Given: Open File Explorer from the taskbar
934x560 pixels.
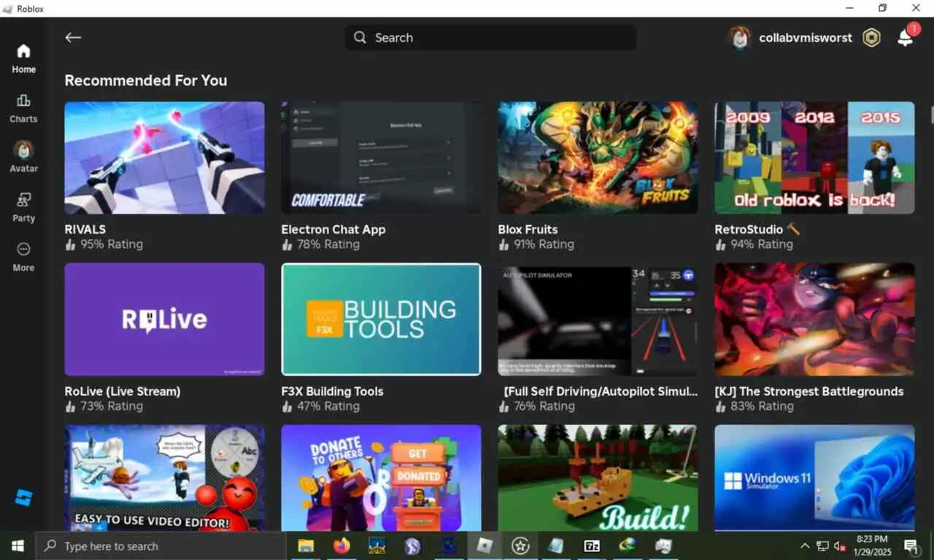Looking at the screenshot, I should (x=306, y=545).
